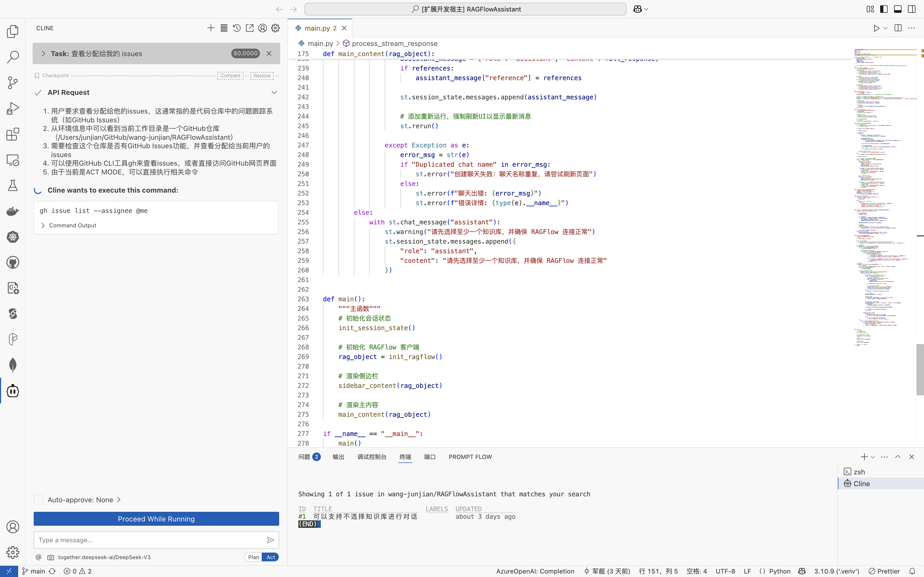Open Cline history clock icon

[x=237, y=28]
